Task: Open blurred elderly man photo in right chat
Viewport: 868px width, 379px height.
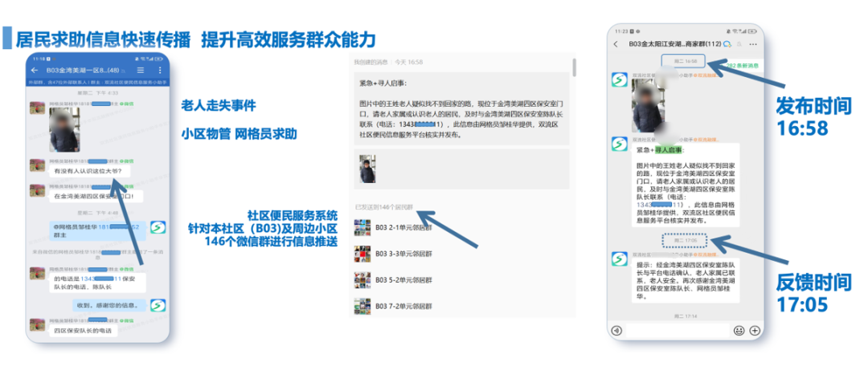Action: pos(650,104)
